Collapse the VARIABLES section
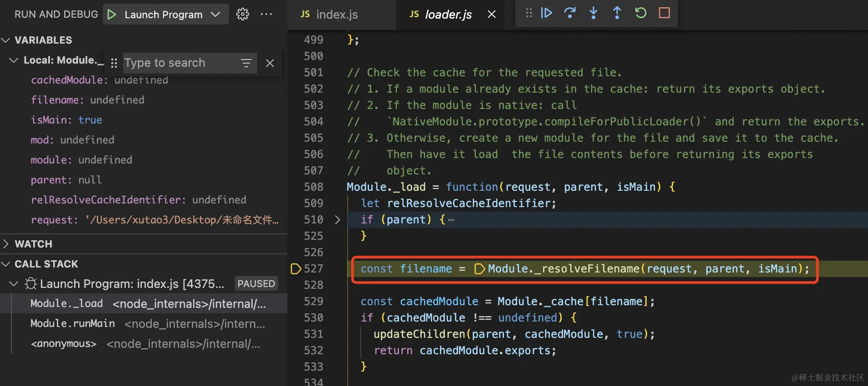Image resolution: width=868 pixels, height=386 pixels. [6, 40]
